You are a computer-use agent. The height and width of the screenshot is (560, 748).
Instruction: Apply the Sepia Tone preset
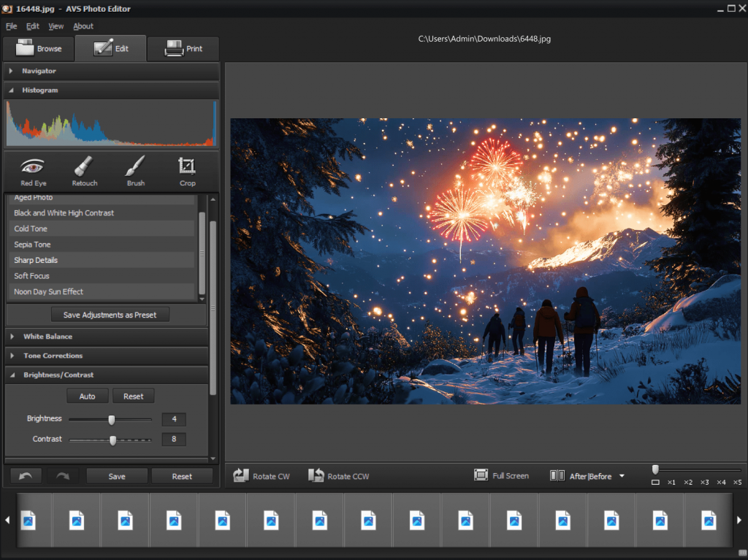pos(32,245)
